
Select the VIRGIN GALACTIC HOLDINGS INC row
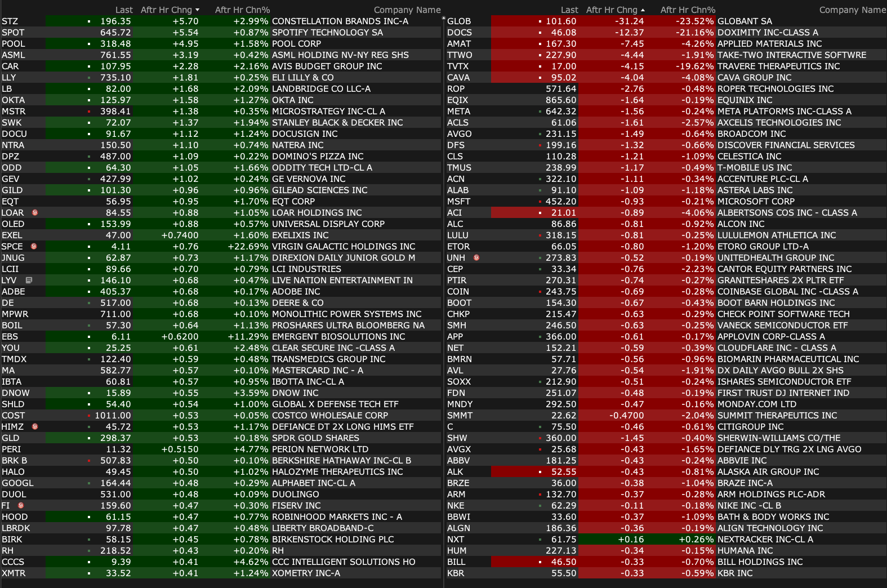pyautogui.click(x=344, y=247)
